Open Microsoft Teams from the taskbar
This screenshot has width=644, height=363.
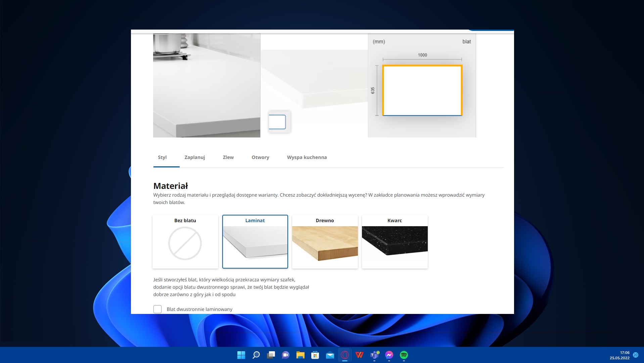click(x=374, y=355)
